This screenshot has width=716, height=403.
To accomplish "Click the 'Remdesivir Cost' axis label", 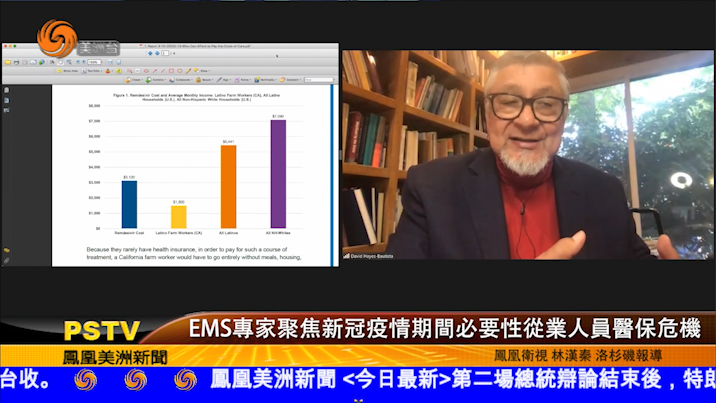I will point(129,233).
